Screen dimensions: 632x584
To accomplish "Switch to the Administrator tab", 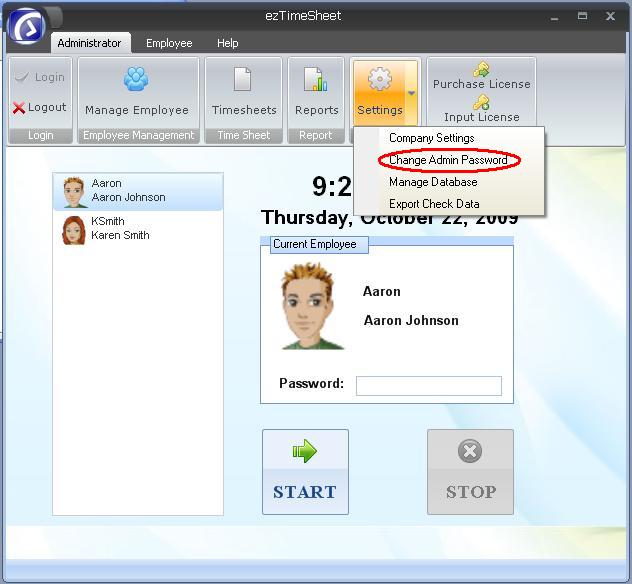I will point(89,43).
